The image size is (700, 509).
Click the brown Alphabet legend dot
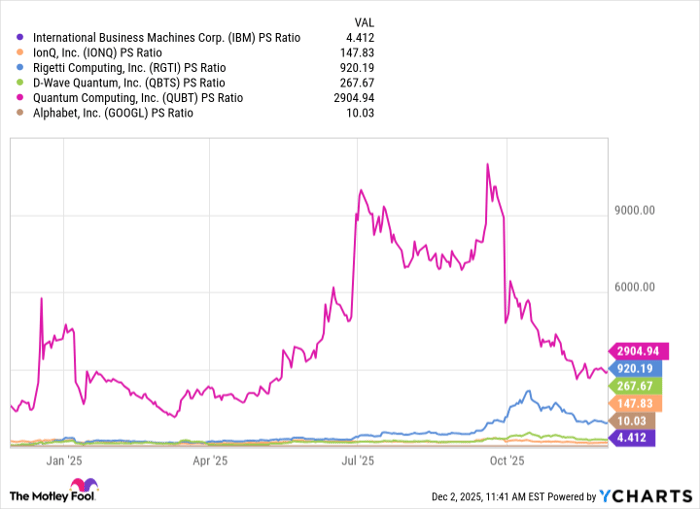pos(20,113)
